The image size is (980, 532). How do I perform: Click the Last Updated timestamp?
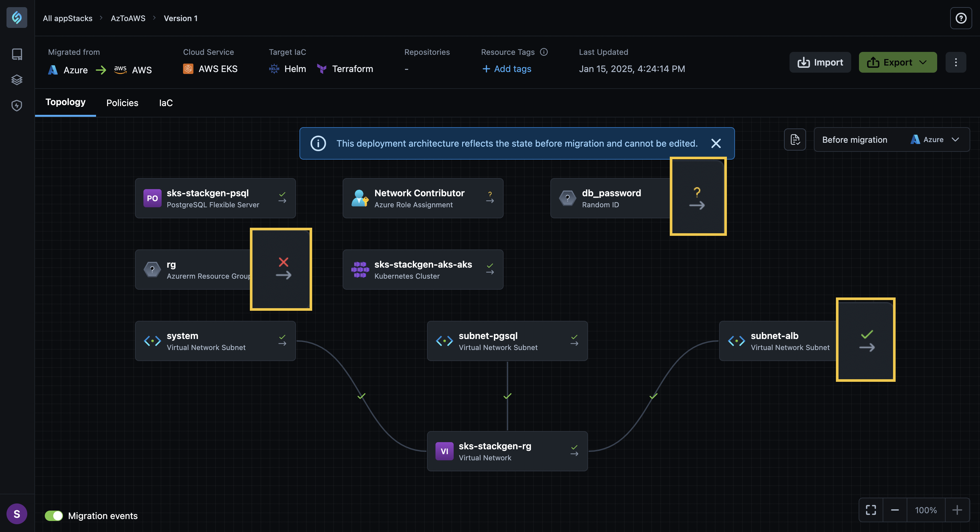[632, 69]
